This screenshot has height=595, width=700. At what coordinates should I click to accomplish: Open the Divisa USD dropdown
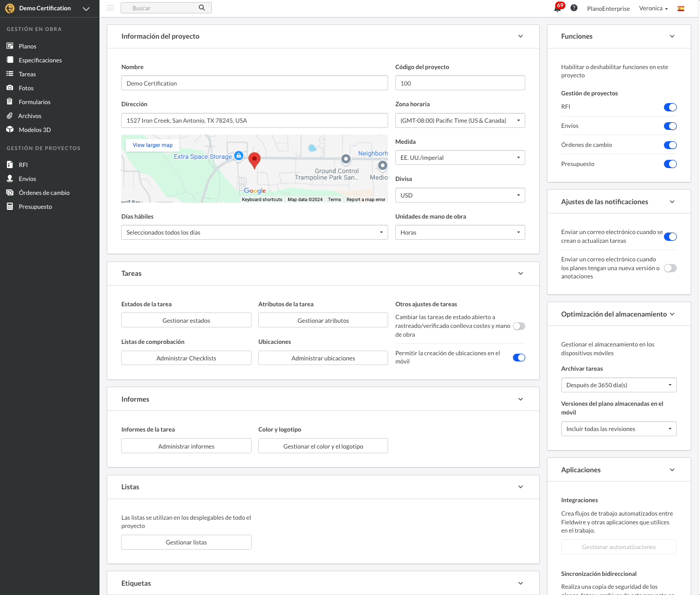tap(460, 195)
